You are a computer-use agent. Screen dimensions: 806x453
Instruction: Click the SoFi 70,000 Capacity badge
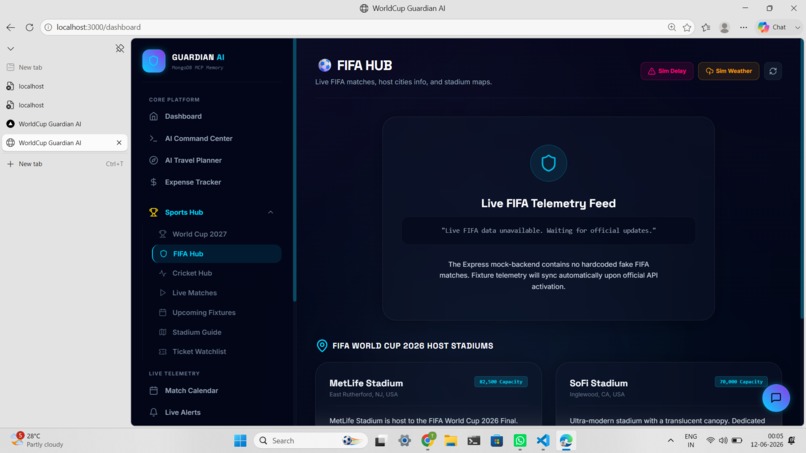point(741,382)
